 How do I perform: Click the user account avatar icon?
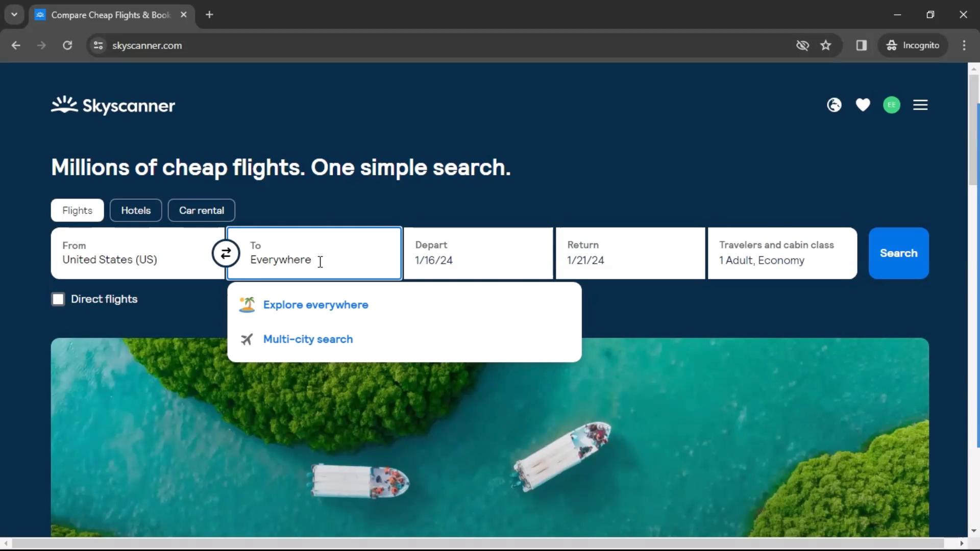pos(892,105)
